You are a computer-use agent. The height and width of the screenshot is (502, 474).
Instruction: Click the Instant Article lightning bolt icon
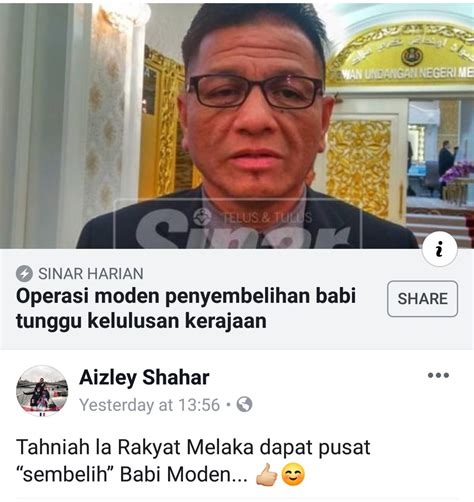(x=24, y=274)
